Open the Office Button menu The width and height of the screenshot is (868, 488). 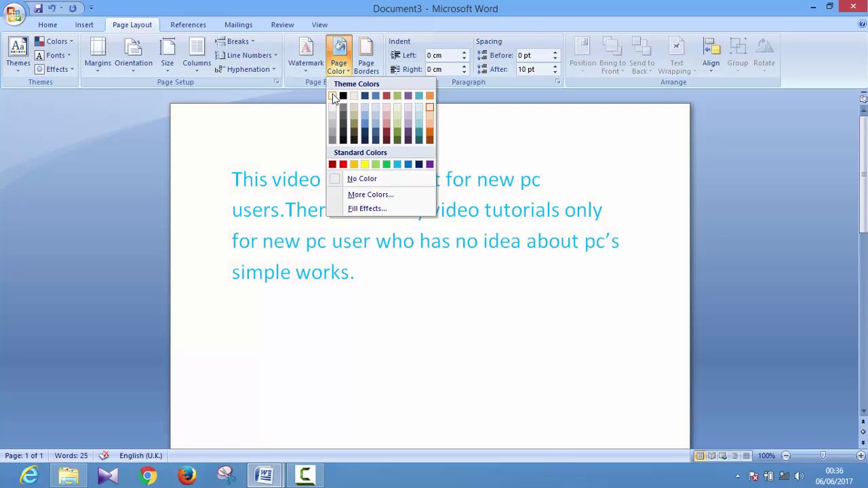(13, 13)
